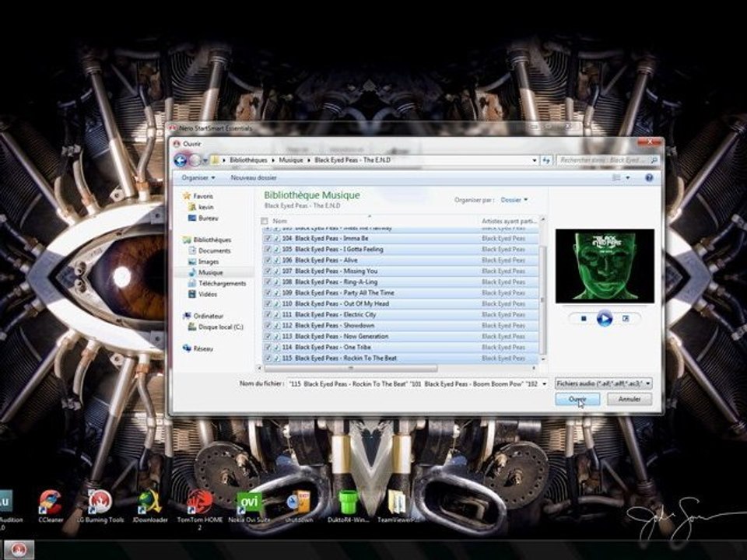The height and width of the screenshot is (560, 747).
Task: Open the Fichiers audio file type dropdown
Action: pyautogui.click(x=604, y=383)
